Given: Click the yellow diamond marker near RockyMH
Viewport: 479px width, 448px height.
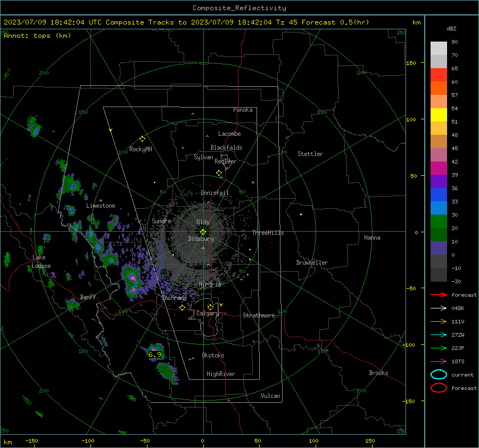Looking at the screenshot, I should (142, 139).
